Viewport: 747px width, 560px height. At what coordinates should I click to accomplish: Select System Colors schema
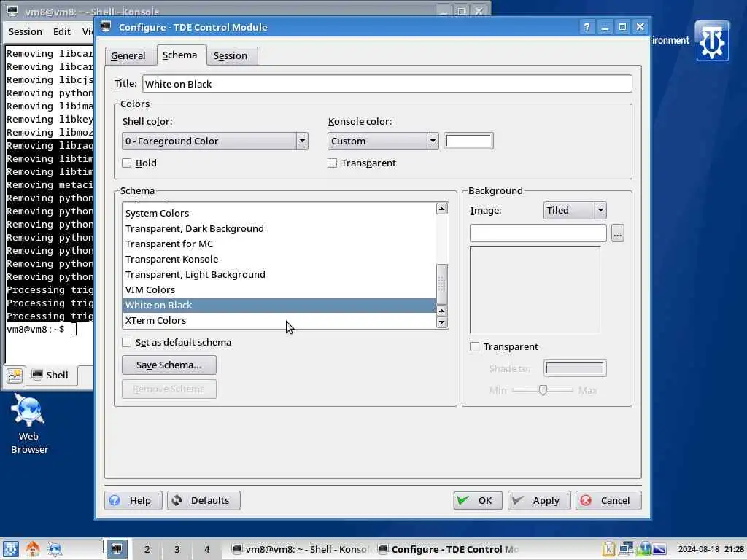(x=279, y=214)
